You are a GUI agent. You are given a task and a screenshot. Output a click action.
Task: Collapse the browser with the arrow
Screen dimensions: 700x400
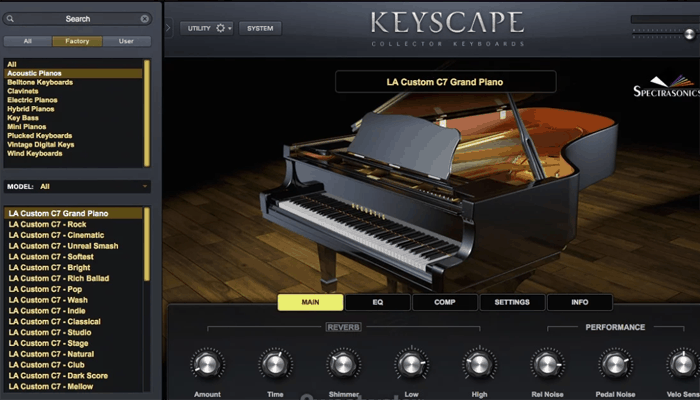coord(168,28)
